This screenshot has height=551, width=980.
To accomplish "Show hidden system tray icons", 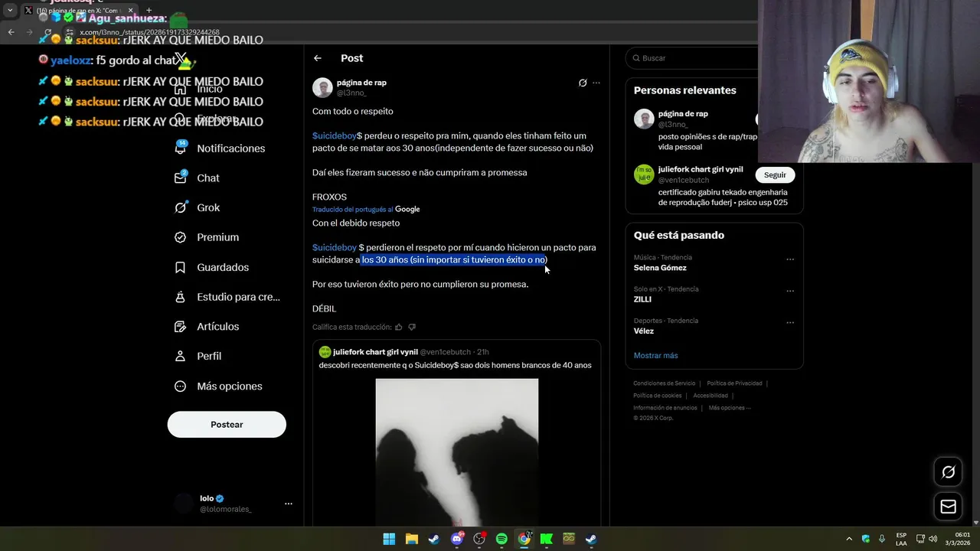I will [x=849, y=539].
